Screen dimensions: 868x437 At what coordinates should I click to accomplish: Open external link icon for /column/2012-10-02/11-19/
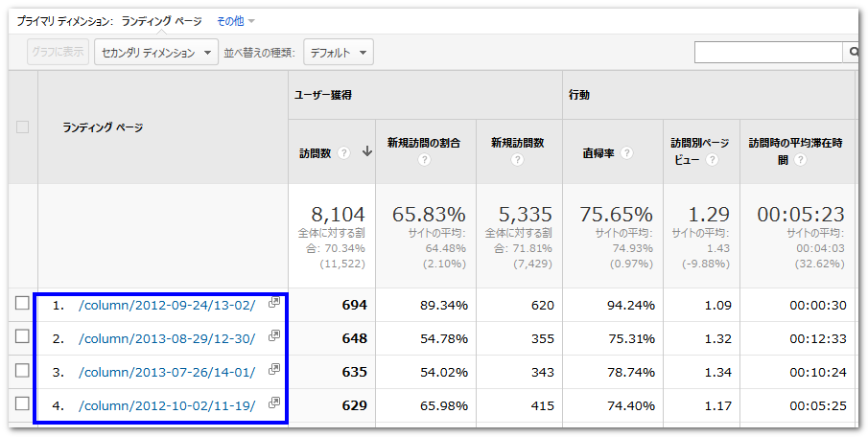tap(273, 403)
